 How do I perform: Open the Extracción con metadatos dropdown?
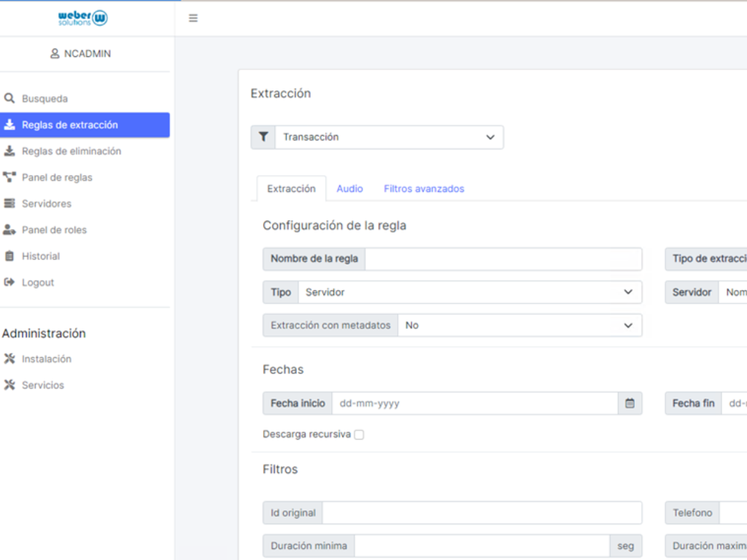coord(519,325)
